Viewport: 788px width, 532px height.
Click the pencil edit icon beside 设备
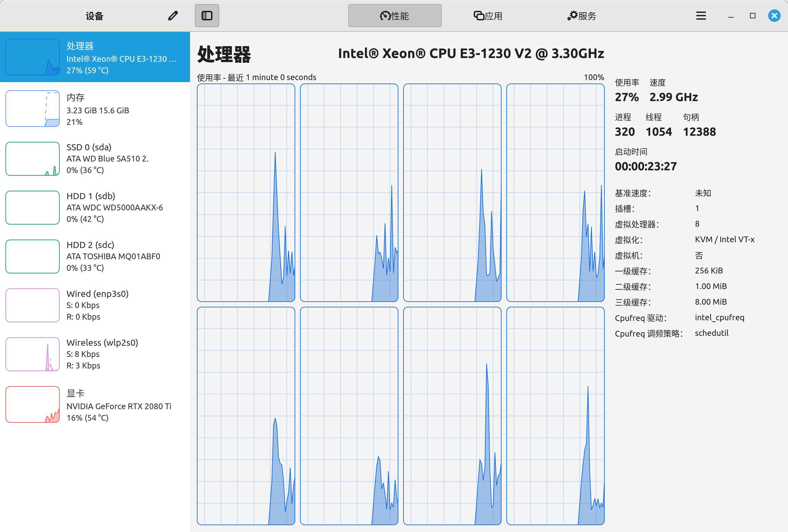[173, 16]
